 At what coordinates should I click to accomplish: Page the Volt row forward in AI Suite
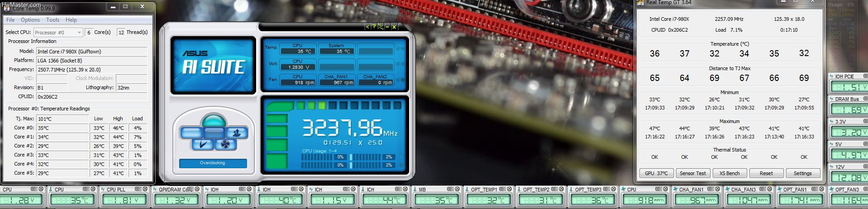(403, 65)
